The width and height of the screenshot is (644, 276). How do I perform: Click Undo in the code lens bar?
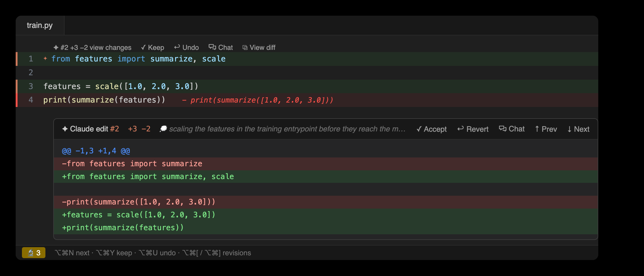(186, 48)
